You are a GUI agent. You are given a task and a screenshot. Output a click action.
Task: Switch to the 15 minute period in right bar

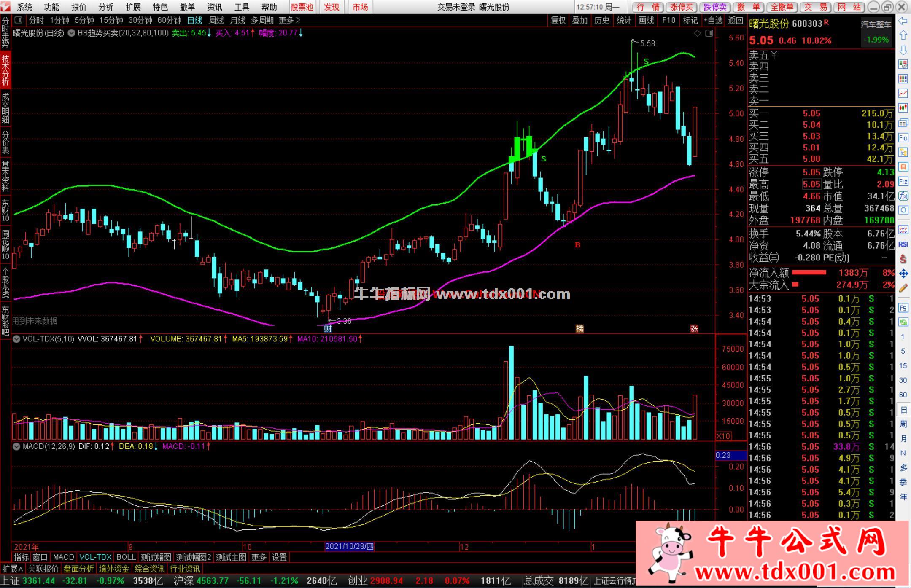coord(903,365)
